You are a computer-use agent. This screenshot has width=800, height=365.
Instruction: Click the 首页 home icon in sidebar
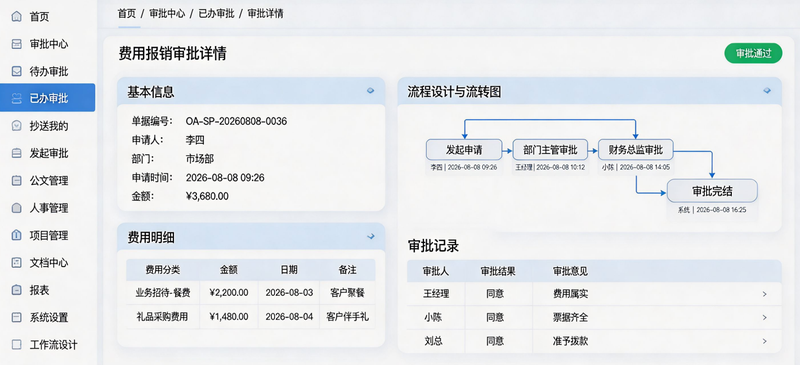tap(16, 17)
